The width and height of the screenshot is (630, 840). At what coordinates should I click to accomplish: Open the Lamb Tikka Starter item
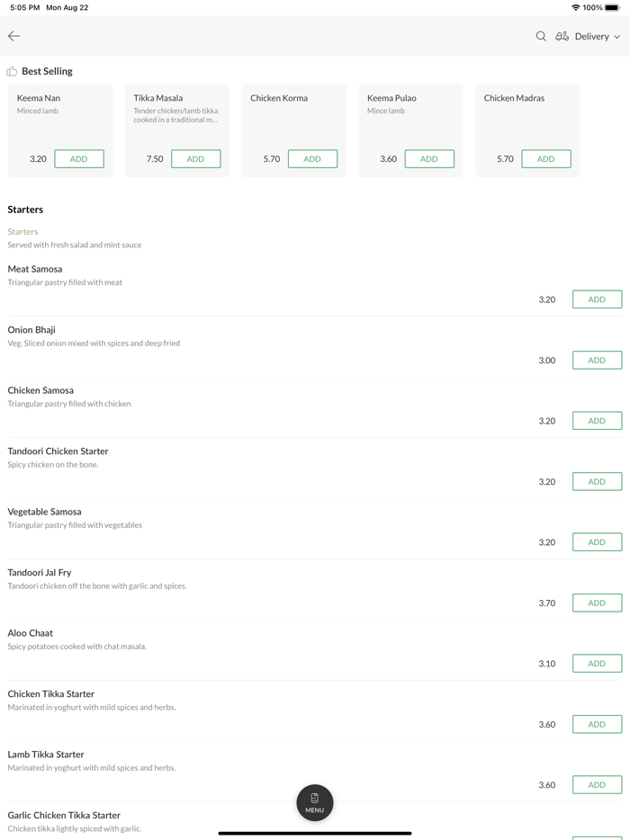pyautogui.click(x=46, y=755)
